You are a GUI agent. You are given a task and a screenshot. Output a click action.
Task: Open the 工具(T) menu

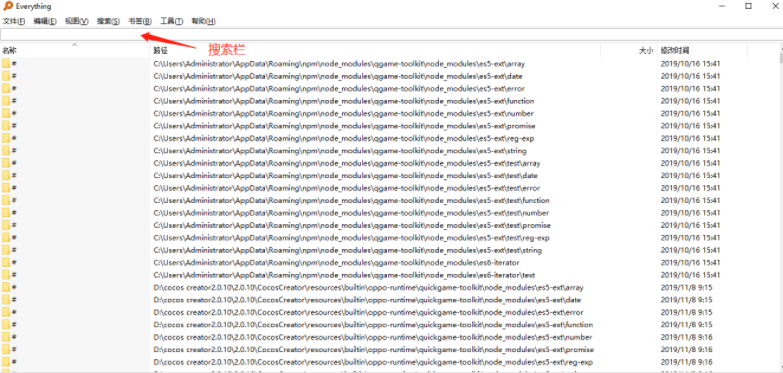(x=171, y=21)
